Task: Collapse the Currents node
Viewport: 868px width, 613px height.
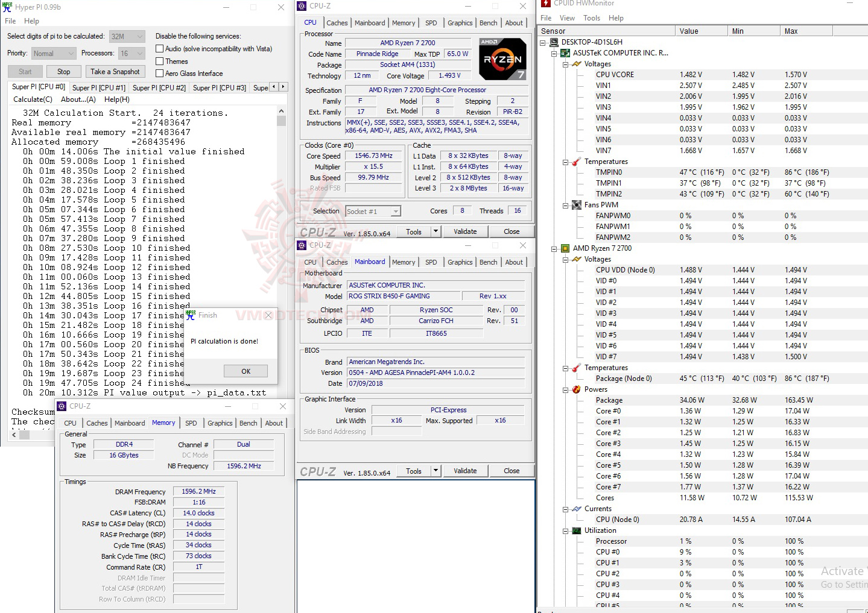Action: (566, 509)
